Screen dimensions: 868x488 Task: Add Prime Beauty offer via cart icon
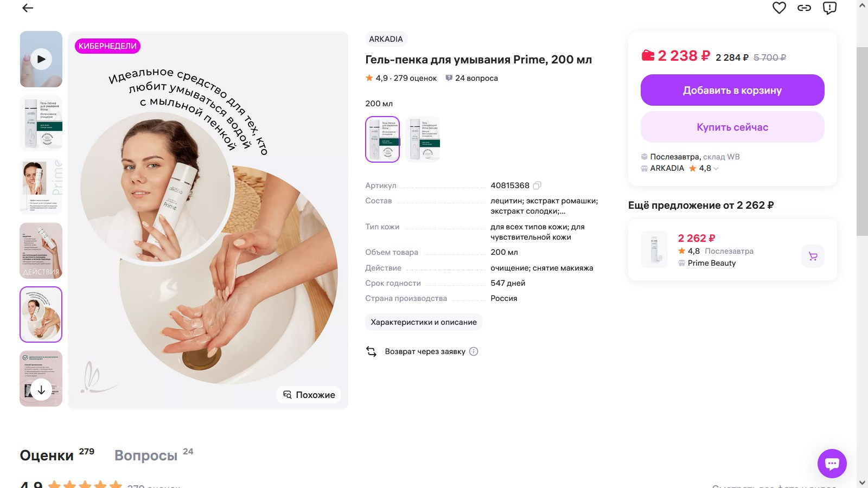point(812,255)
